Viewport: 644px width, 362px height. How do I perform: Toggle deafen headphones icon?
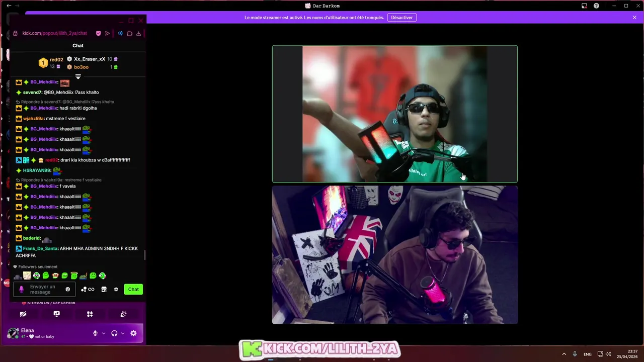(x=114, y=333)
